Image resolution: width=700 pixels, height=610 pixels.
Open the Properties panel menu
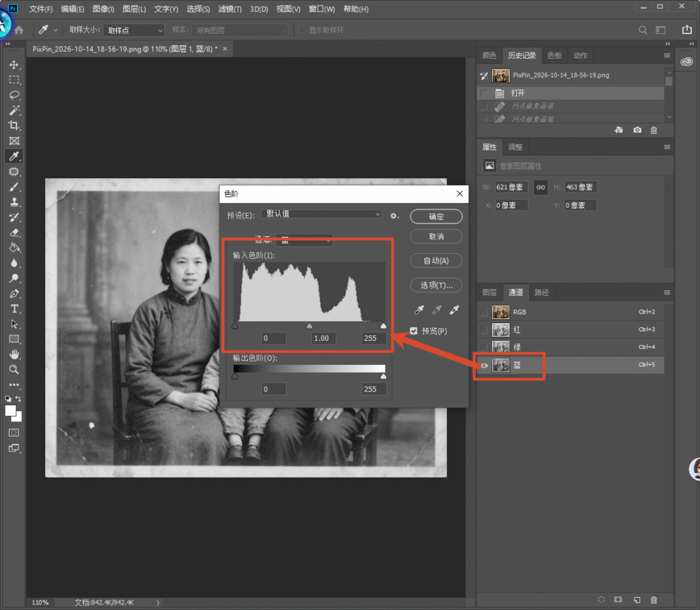click(x=667, y=148)
